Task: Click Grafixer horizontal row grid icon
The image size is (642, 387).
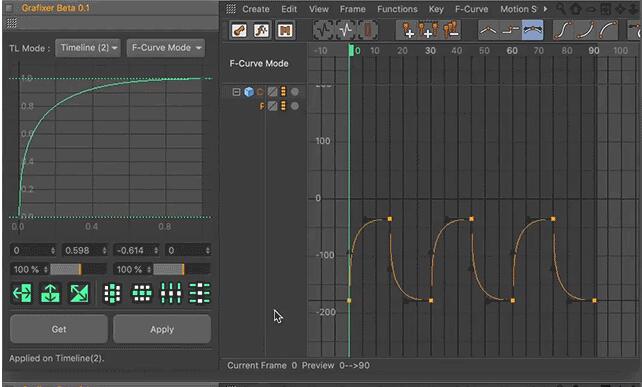Action: (x=142, y=293)
